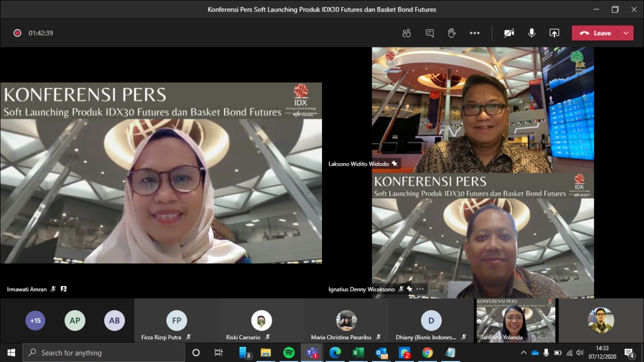The image size is (644, 362).
Task: Raise your hand in meeting
Action: tap(452, 33)
